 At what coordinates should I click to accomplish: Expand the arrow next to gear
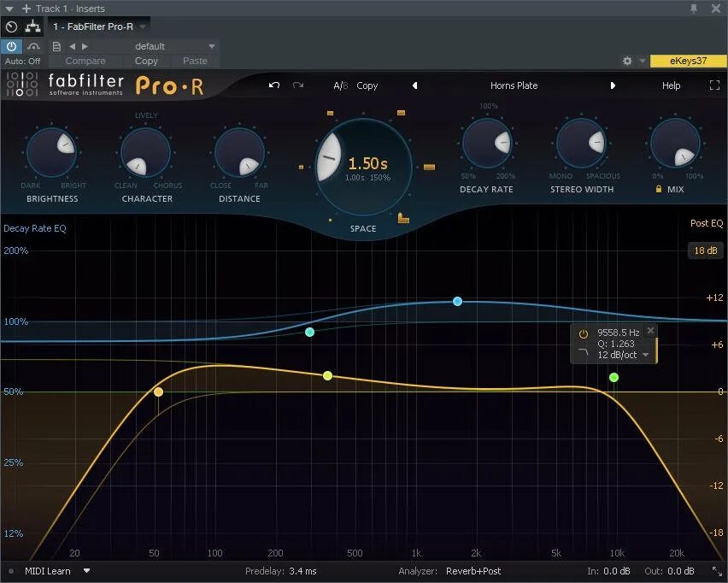(x=642, y=61)
